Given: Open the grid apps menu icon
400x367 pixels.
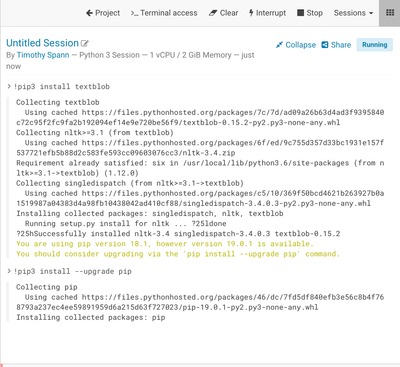Looking at the screenshot, I should (390, 13).
